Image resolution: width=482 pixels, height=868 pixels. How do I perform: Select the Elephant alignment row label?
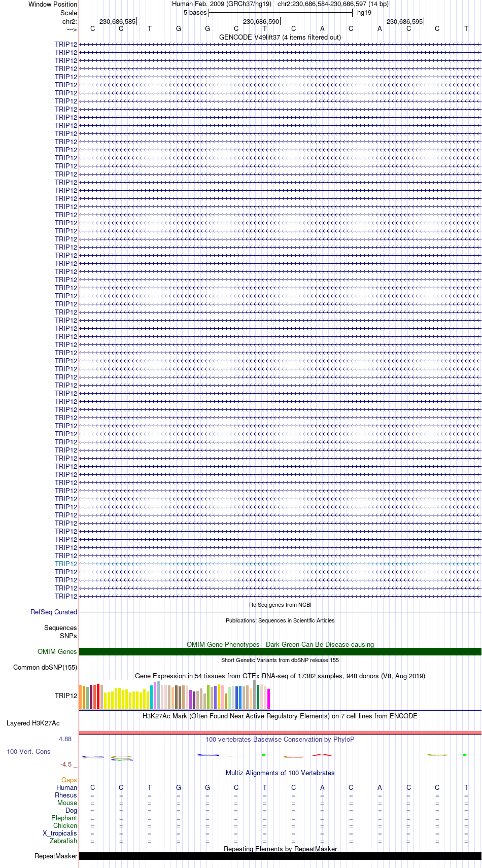tap(64, 818)
